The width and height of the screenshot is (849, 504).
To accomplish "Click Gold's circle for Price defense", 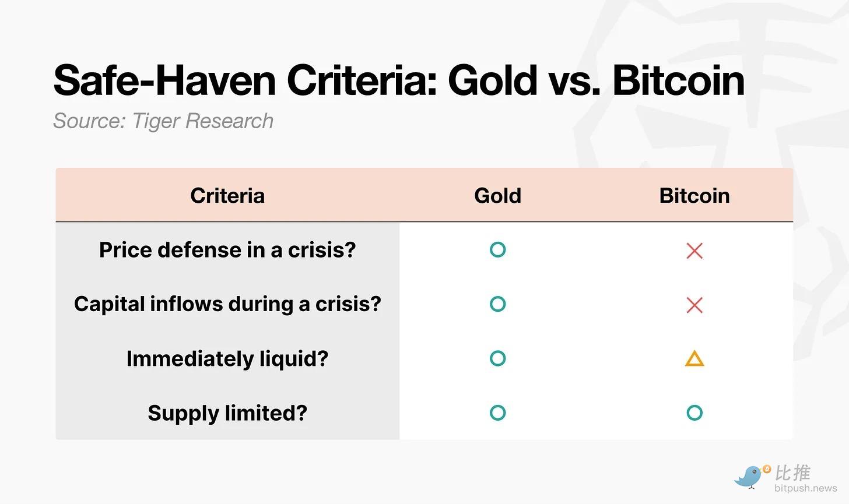I will pyautogui.click(x=497, y=250).
